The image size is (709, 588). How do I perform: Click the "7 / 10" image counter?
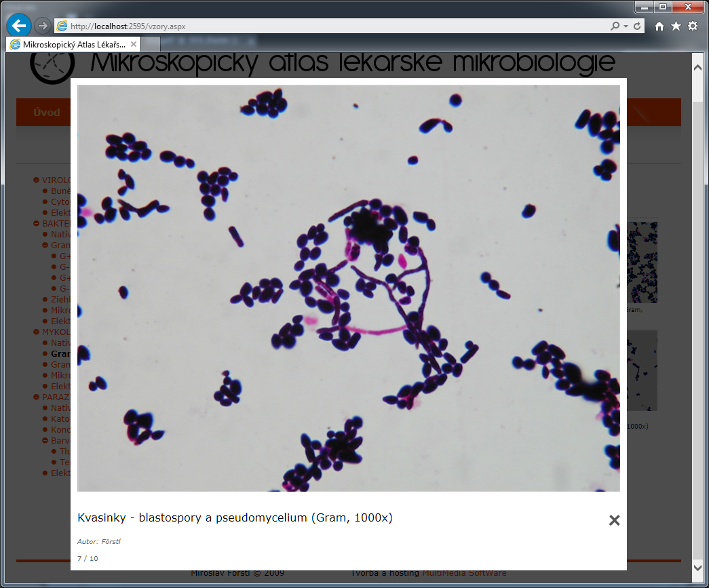click(88, 559)
